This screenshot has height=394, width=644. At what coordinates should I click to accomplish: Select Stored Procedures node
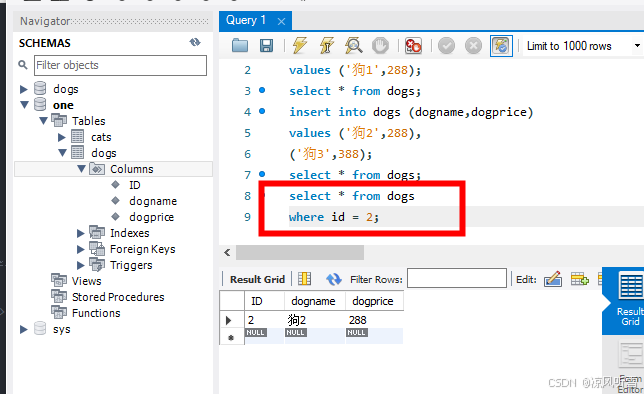tap(118, 297)
